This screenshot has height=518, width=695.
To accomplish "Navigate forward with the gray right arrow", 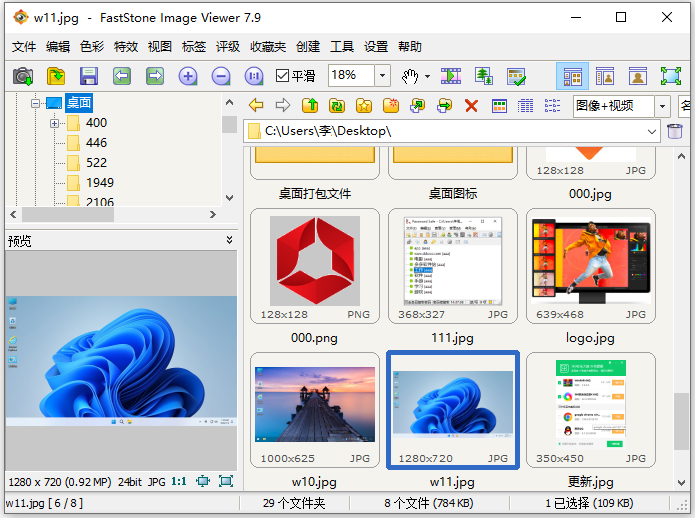I will coord(283,105).
